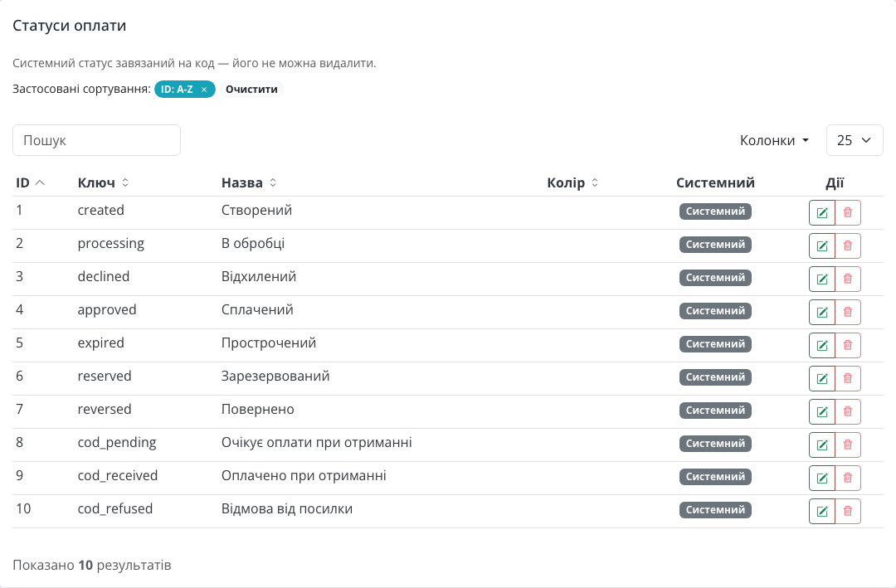This screenshot has height=588, width=896.
Task: Select the cod_pending key cell
Action: coord(117,443)
